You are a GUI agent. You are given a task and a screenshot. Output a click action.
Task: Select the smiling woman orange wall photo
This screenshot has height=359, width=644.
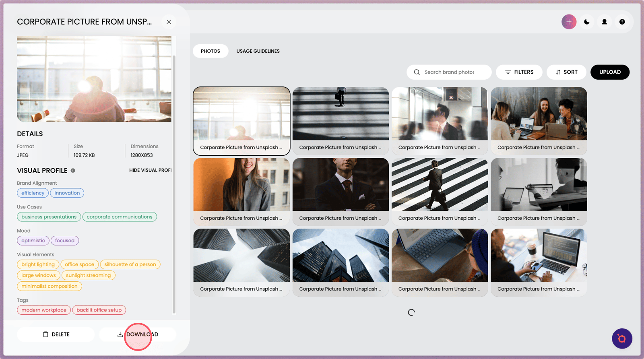point(242,185)
